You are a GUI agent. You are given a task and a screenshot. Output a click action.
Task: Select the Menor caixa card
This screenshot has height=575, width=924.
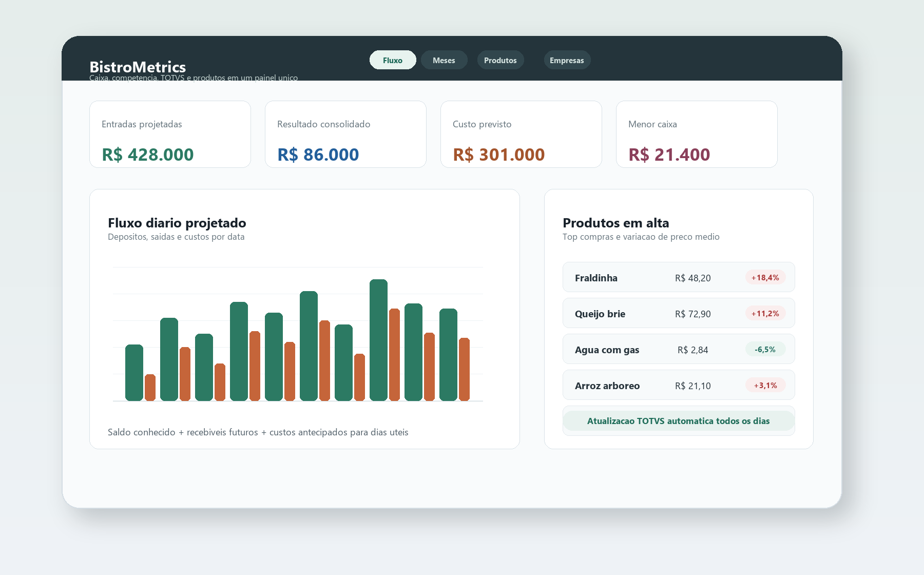(697, 134)
